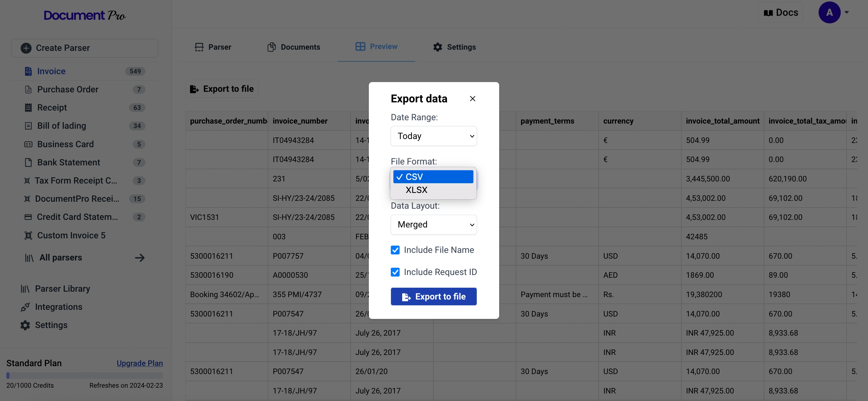Click the Settings tab gear icon
Screen dimensions: 868x401
(438, 47)
